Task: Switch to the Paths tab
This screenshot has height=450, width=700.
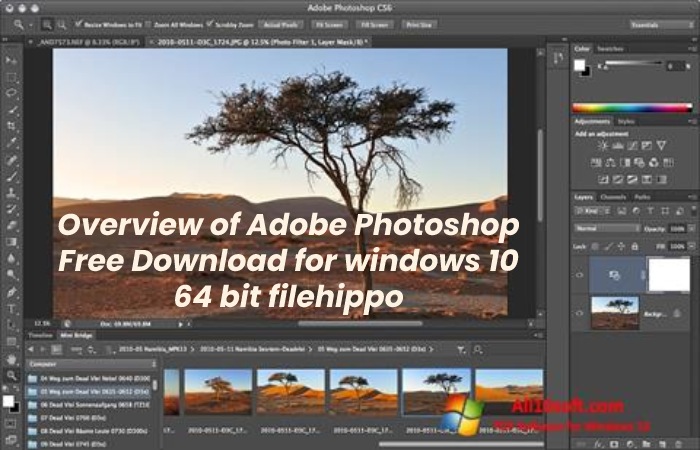Action: pos(642,197)
